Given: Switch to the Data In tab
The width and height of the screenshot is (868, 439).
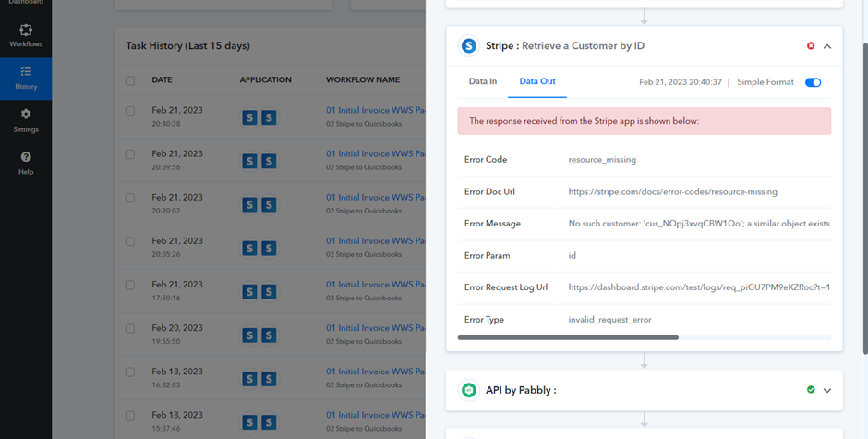Looking at the screenshot, I should click(x=483, y=81).
